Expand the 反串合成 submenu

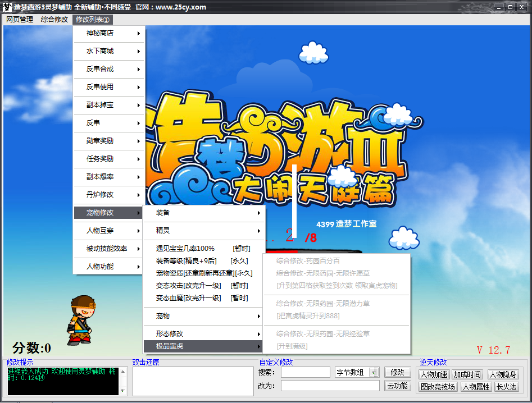click(109, 69)
